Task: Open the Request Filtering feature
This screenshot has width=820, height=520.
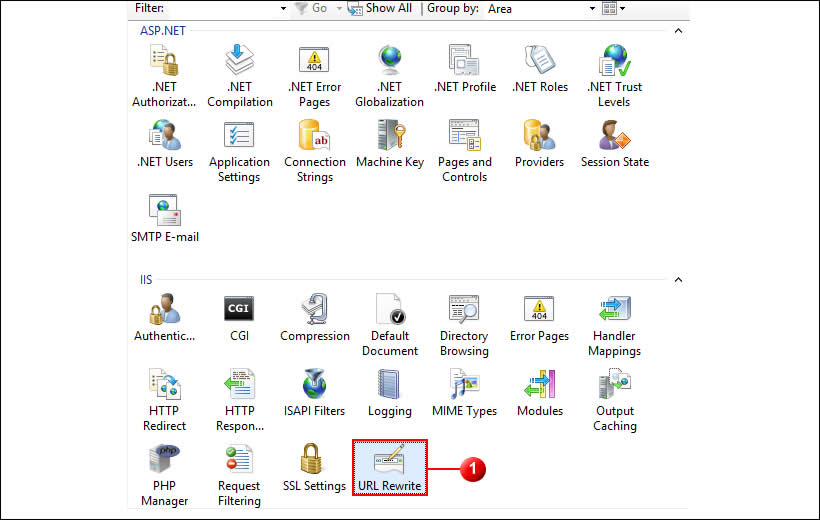Action: [x=239, y=474]
